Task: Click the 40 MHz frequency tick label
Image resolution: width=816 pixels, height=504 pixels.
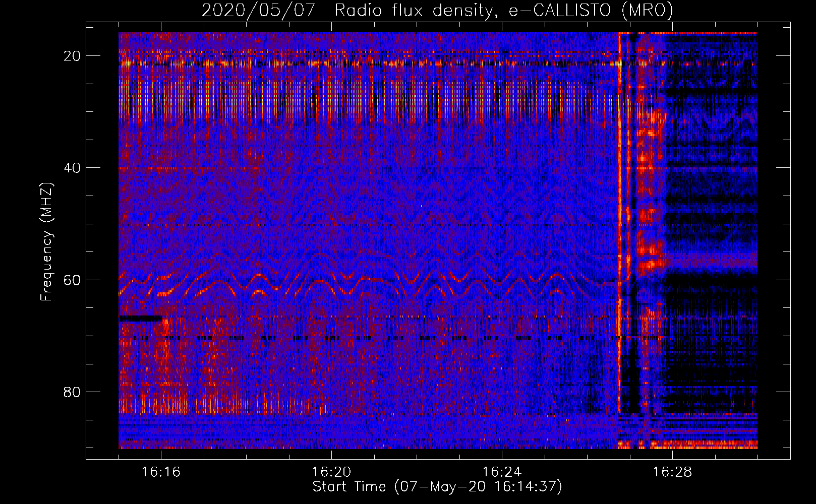Action: tap(72, 168)
